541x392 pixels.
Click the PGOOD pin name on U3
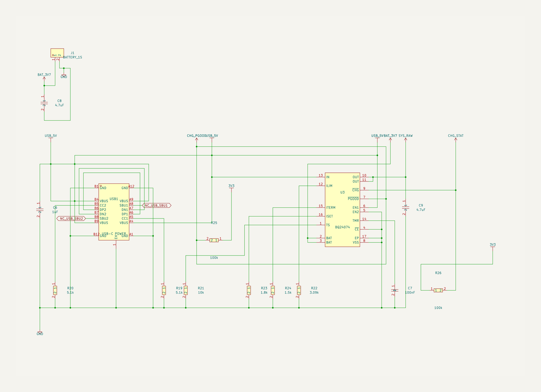pos(353,199)
